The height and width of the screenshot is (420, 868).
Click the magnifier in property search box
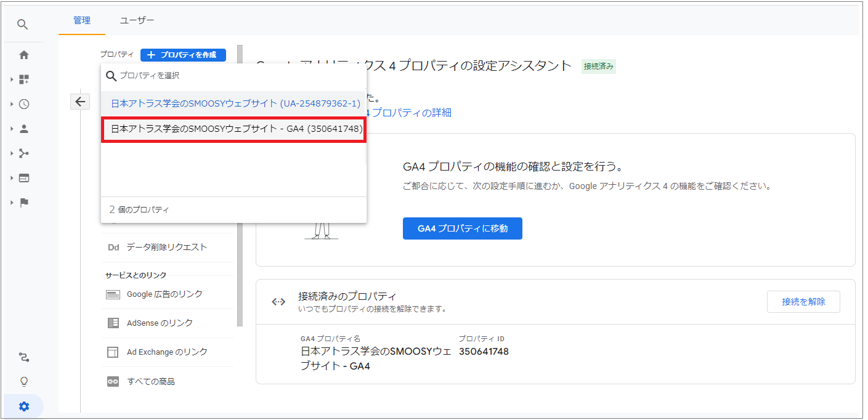pyautogui.click(x=112, y=76)
